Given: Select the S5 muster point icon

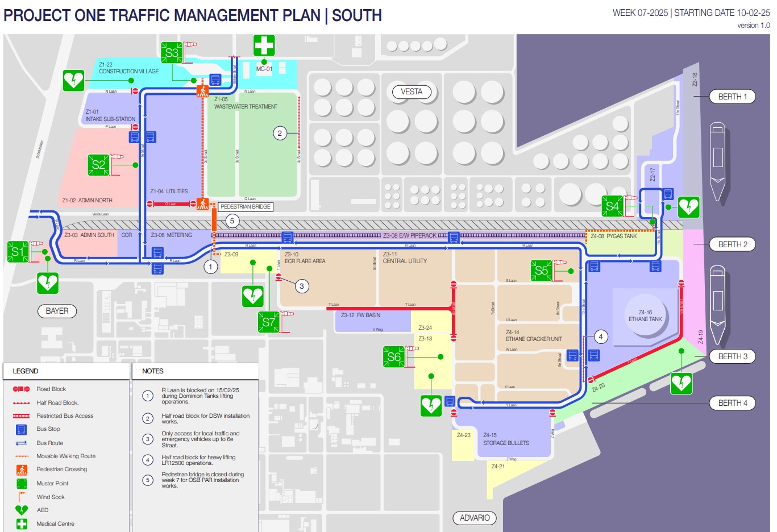Looking at the screenshot, I should [x=542, y=271].
